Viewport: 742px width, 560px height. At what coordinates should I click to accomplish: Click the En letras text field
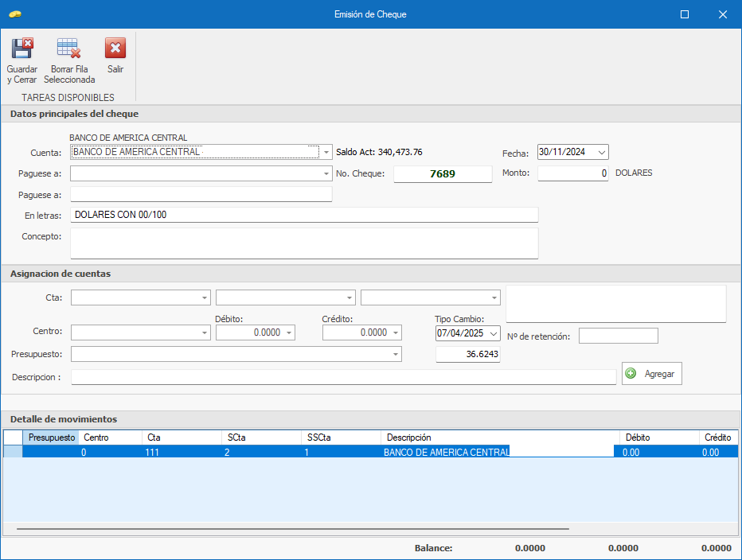coord(304,215)
